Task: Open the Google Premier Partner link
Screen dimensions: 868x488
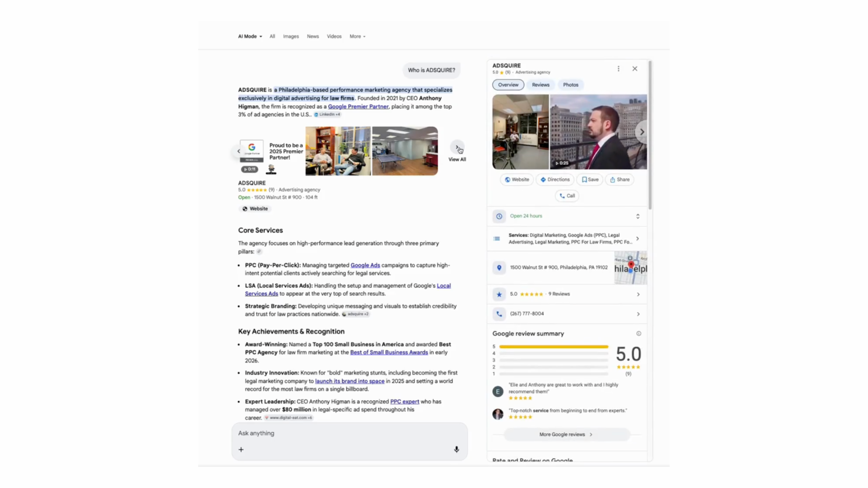Action: 358,107
